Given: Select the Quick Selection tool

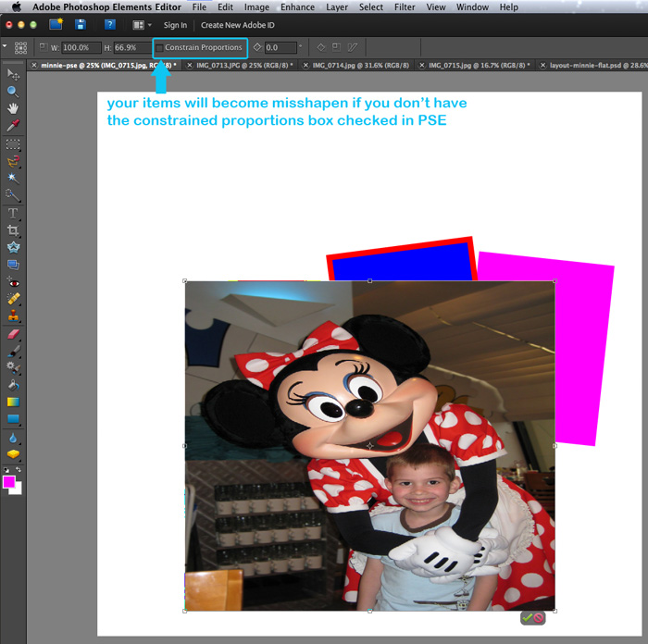Looking at the screenshot, I should coord(13,195).
